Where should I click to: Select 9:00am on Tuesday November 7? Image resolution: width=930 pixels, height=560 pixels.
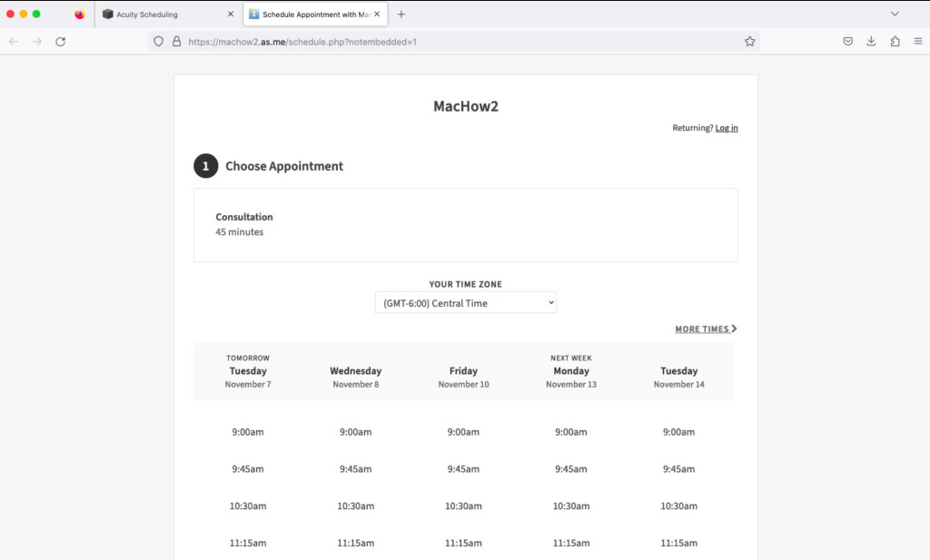[248, 432]
